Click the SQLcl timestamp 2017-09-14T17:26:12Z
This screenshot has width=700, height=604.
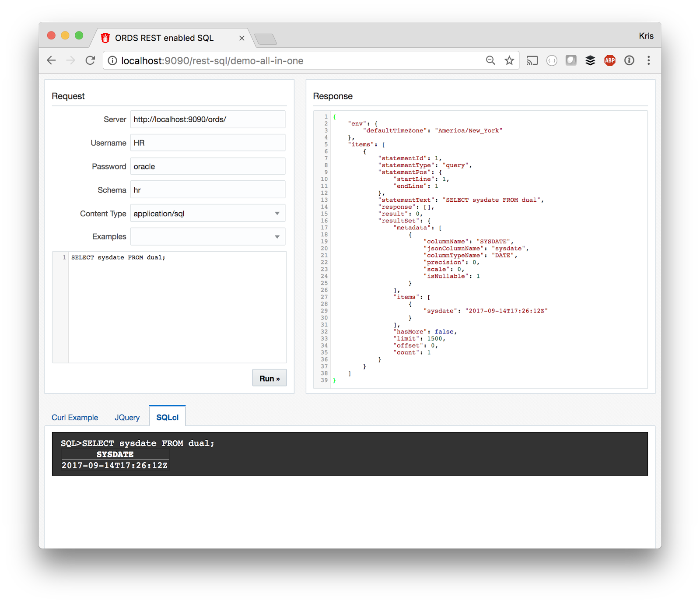[x=114, y=466]
